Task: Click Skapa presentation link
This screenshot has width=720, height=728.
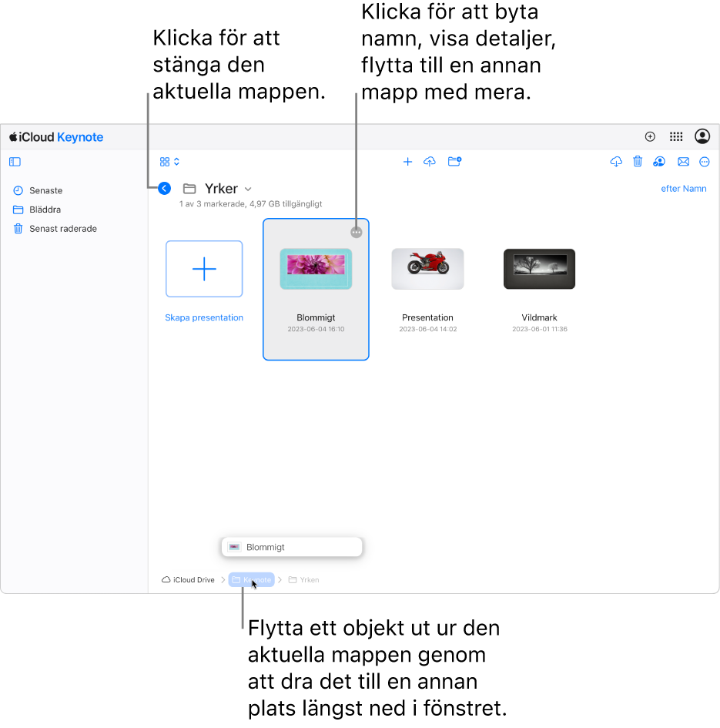Action: pos(204,317)
